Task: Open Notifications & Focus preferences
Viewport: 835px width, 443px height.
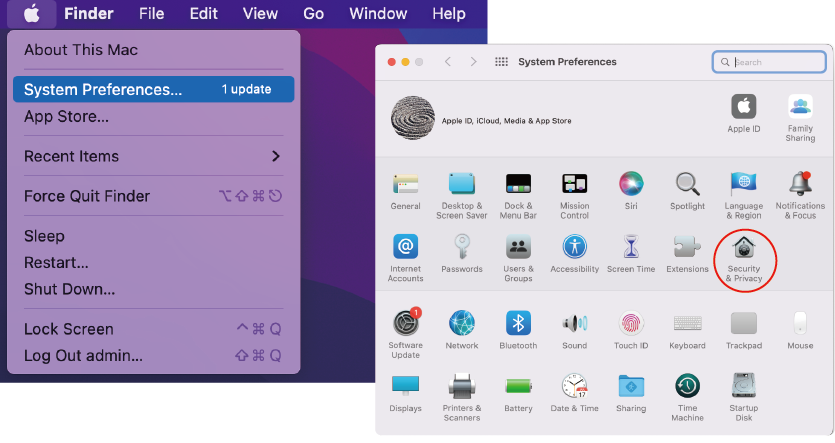Action: (800, 196)
